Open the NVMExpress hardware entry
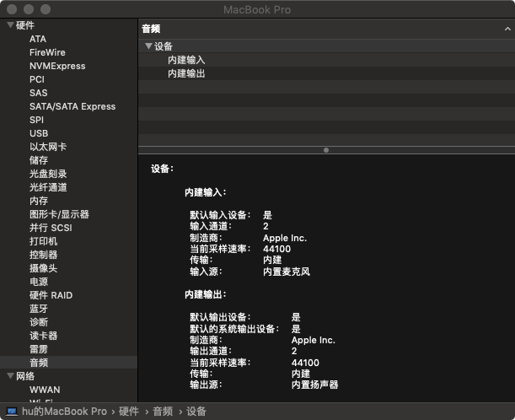Viewport: 515px width, 420px height. click(x=57, y=66)
